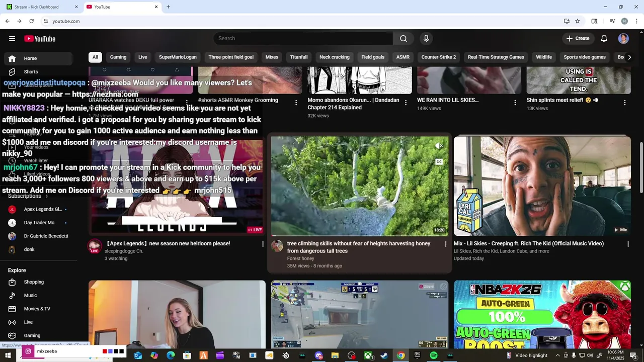
Task: Open the YouTube guide hamburger menu
Action: tap(12, 39)
